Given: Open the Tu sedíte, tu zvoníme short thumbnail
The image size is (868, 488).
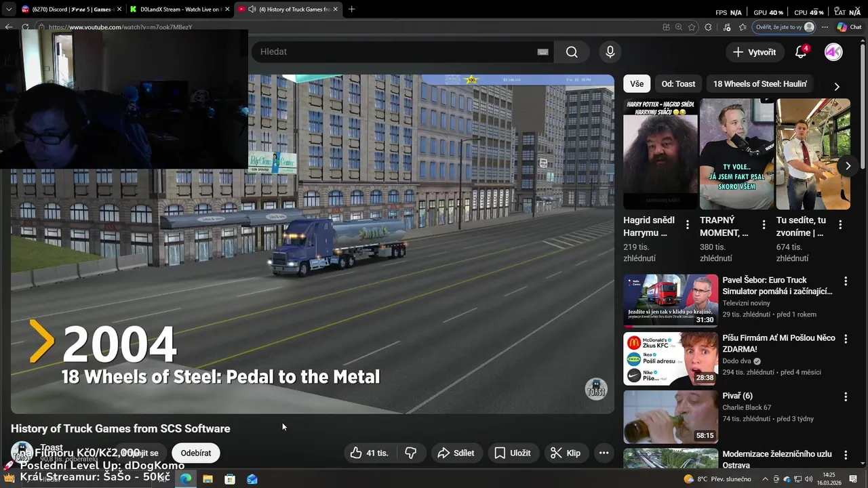Looking at the screenshot, I should click(x=813, y=154).
